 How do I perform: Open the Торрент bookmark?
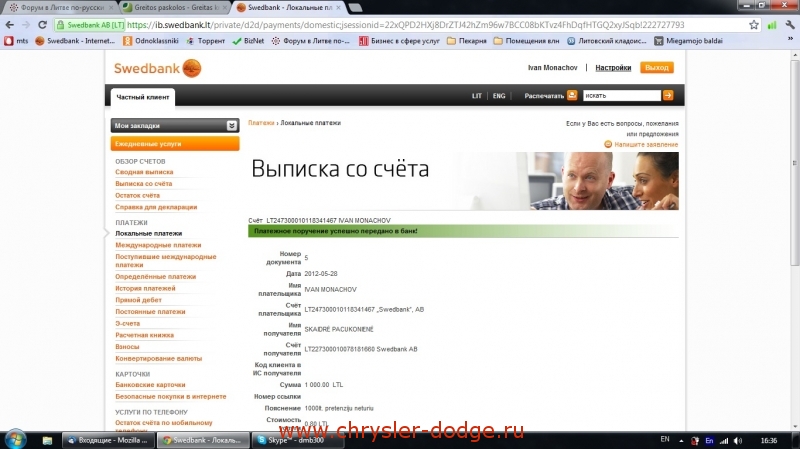(x=205, y=41)
